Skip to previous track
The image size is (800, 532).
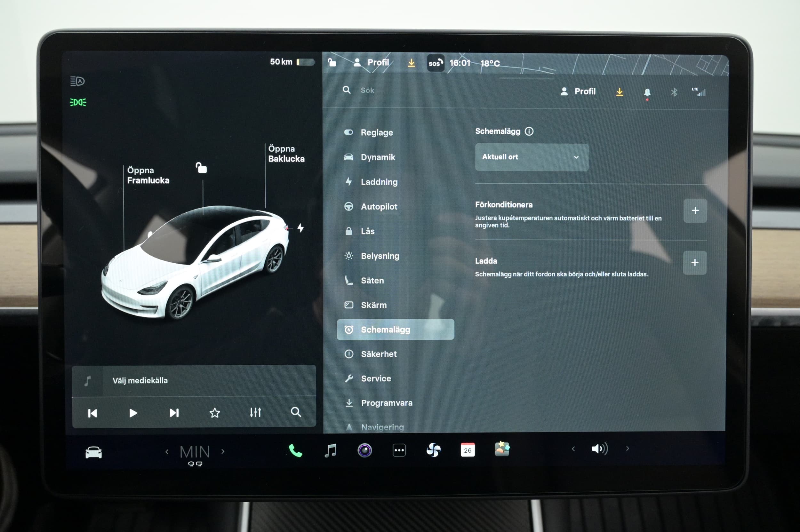(x=92, y=413)
